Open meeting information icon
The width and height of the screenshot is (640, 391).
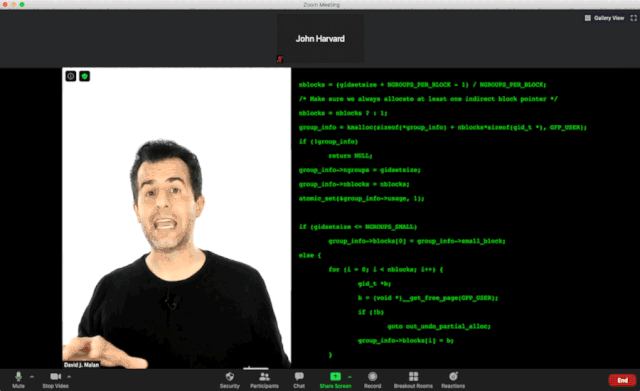tap(71, 76)
